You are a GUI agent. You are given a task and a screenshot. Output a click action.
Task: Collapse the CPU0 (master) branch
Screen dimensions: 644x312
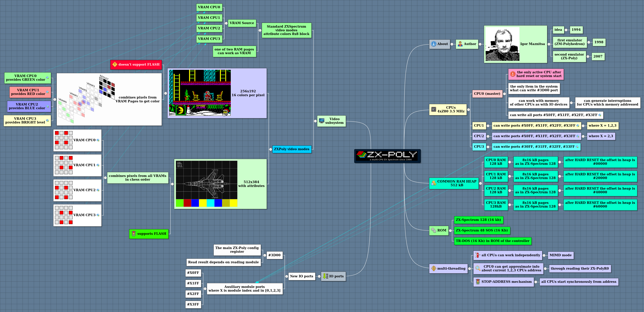(x=504, y=94)
